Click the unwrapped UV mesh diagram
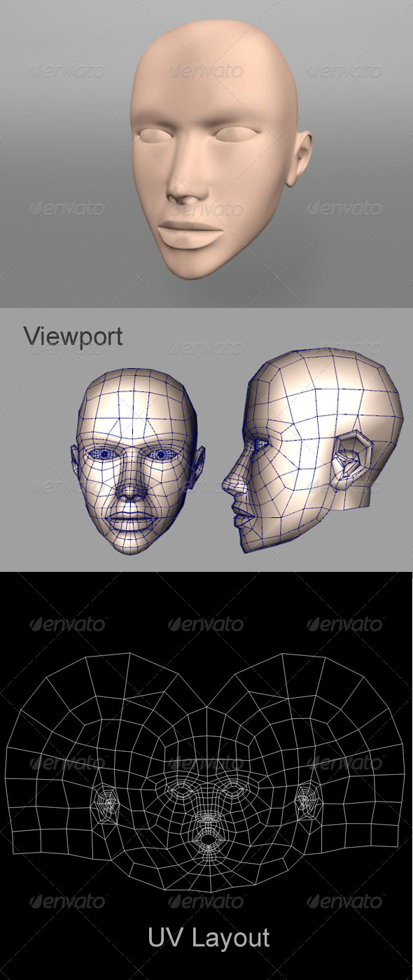Viewport: 413px width, 980px height. click(x=206, y=772)
